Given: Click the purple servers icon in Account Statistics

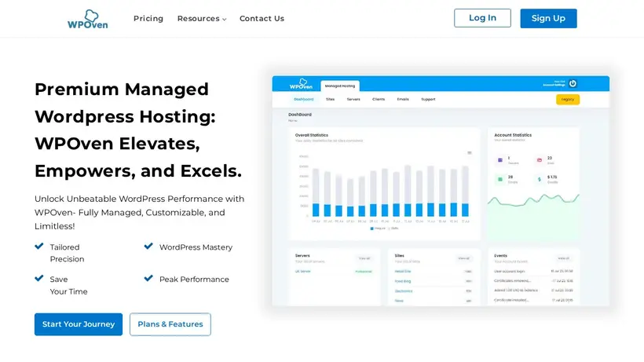Looking at the screenshot, I should pos(500,160).
